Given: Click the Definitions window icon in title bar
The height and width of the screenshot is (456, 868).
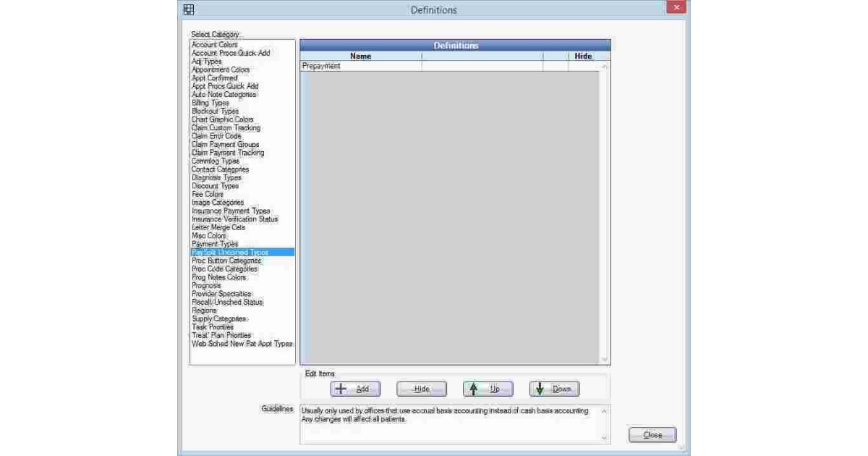Looking at the screenshot, I should [x=188, y=9].
